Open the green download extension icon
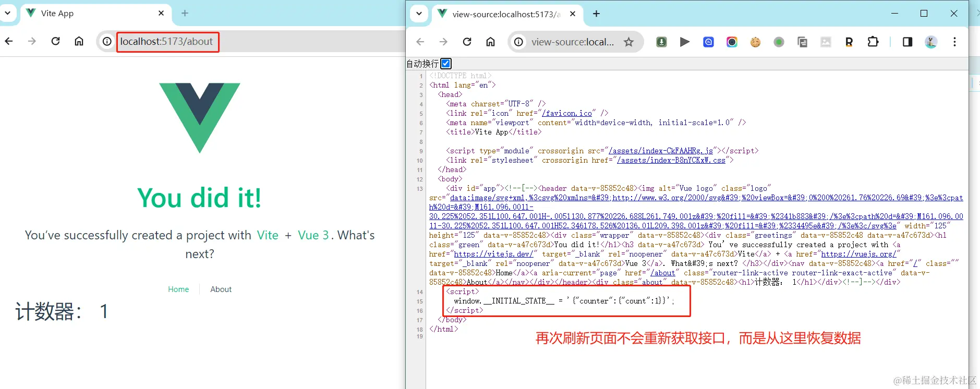This screenshot has width=980, height=389. coord(661,42)
